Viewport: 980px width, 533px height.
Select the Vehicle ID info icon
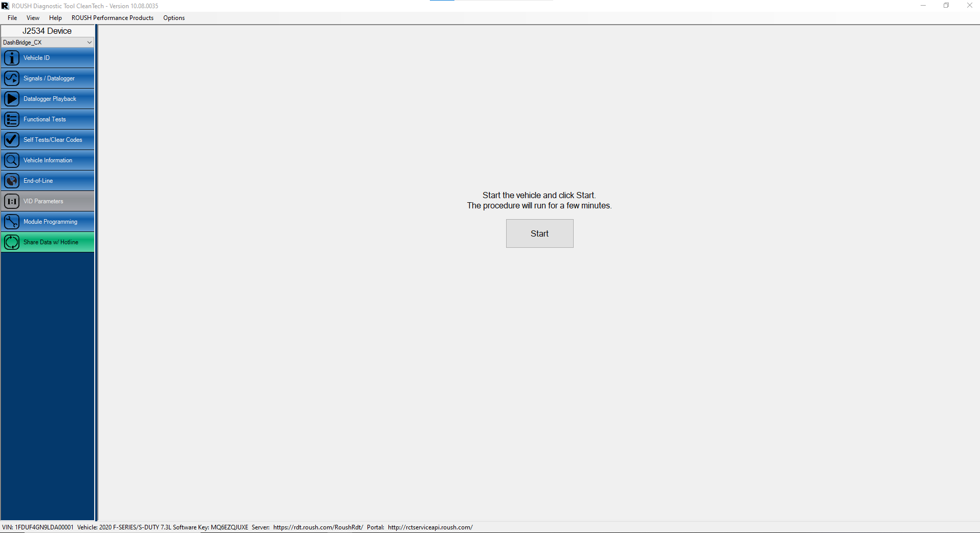(12, 58)
